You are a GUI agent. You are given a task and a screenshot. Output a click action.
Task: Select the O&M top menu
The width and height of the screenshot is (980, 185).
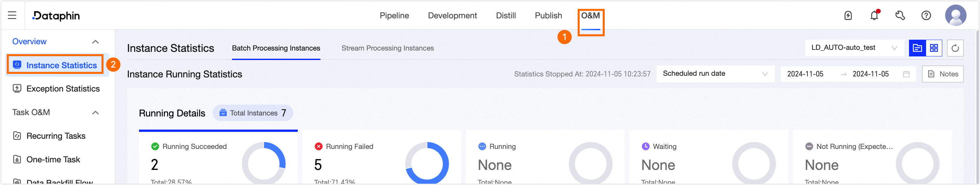[x=591, y=15]
